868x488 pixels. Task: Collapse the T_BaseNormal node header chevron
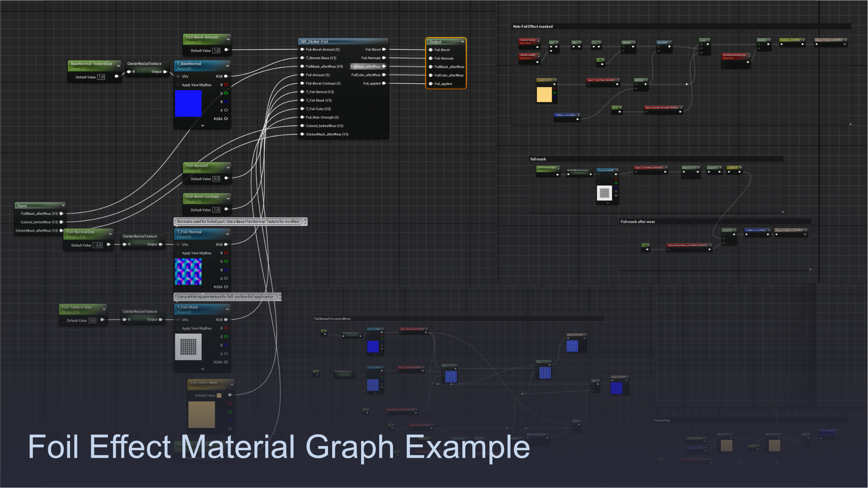pos(227,66)
